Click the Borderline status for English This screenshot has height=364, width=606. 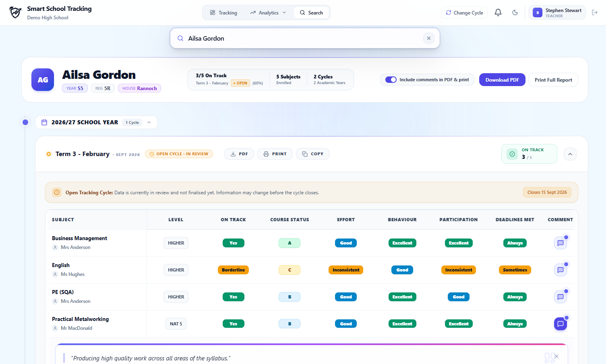tap(233, 270)
